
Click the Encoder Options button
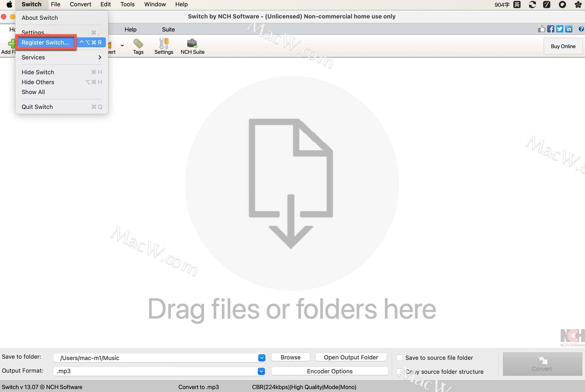[x=329, y=371]
